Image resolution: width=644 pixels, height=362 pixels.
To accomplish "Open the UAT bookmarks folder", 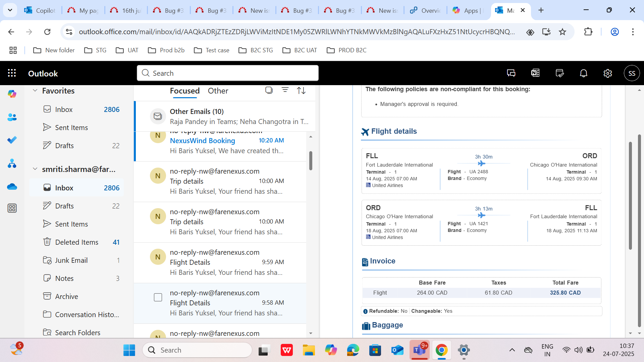I will 127,50.
